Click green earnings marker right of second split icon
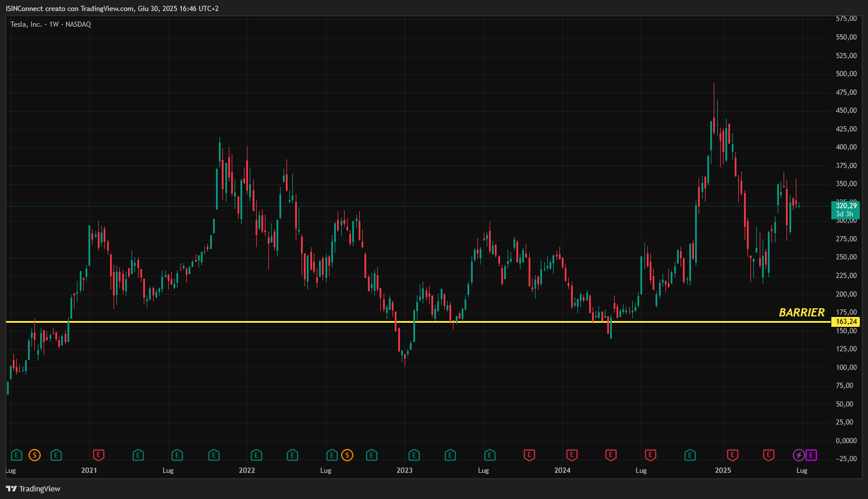Viewport: 868px width, 499px height. pyautogui.click(x=371, y=455)
